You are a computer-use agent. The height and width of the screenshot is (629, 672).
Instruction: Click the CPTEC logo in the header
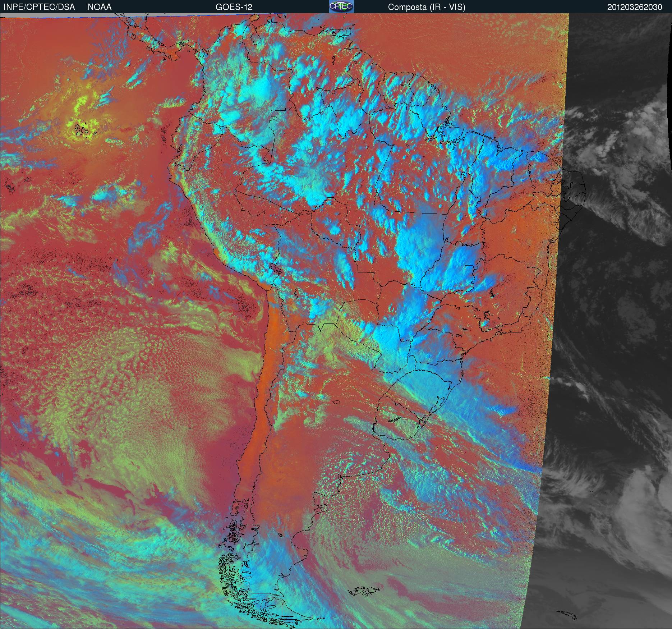(x=341, y=6)
